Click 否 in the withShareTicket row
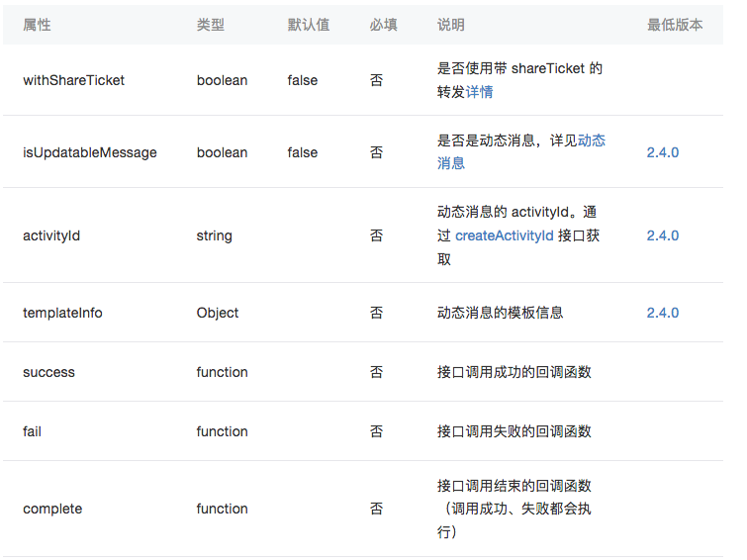The height and width of the screenshot is (560, 747). [376, 80]
